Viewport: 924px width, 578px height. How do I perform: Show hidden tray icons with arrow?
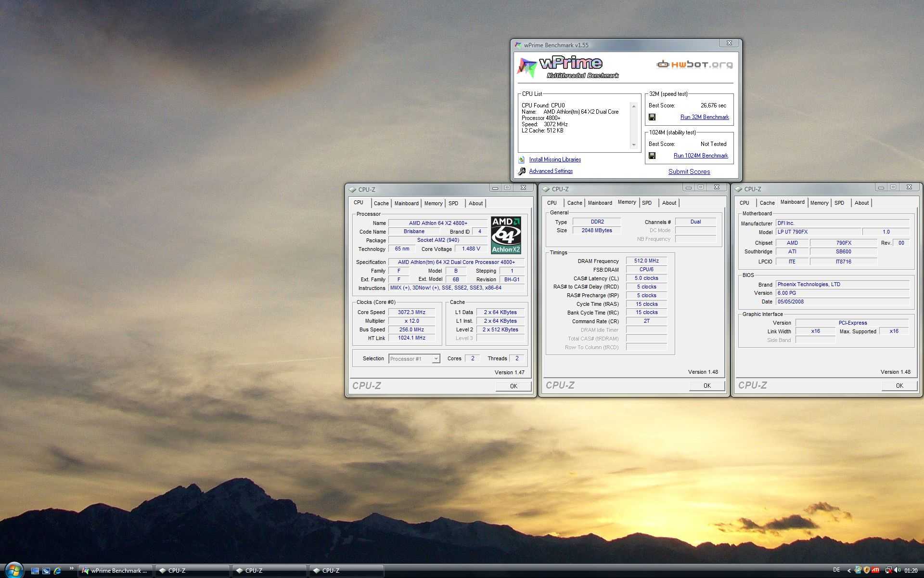(x=849, y=571)
